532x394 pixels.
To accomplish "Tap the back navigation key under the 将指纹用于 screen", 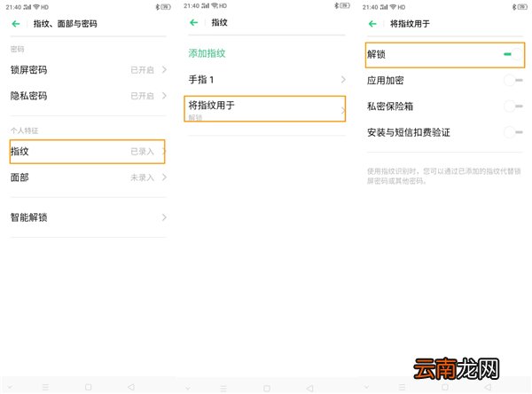I will pos(488,387).
